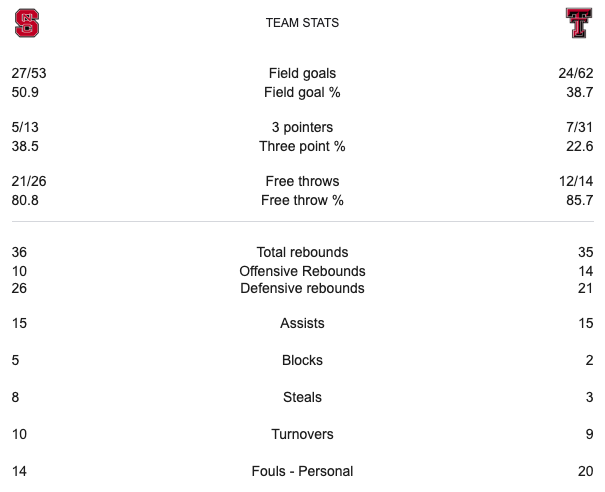605x492 pixels.
Task: Select the Field goals row label
Action: pyautogui.click(x=302, y=73)
